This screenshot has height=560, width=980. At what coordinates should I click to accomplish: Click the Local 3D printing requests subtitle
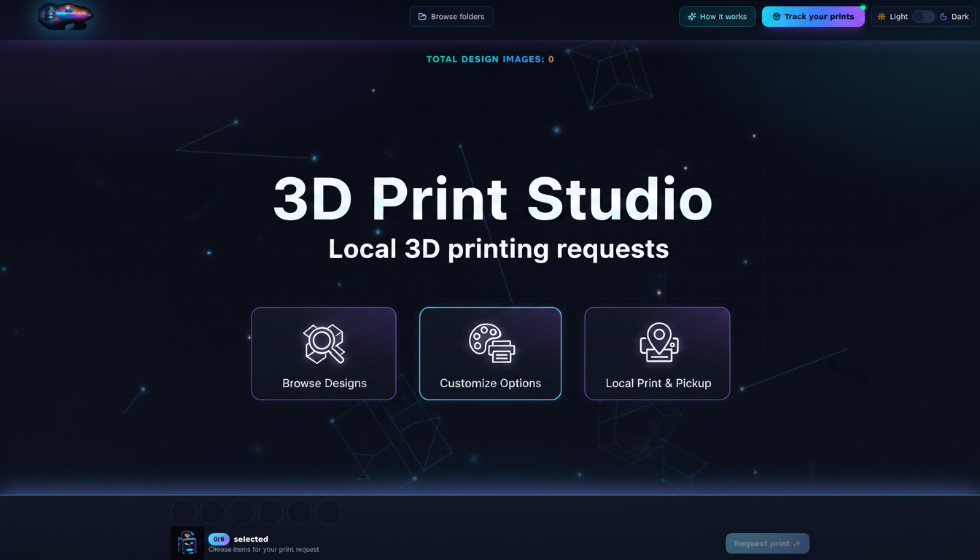(x=498, y=249)
